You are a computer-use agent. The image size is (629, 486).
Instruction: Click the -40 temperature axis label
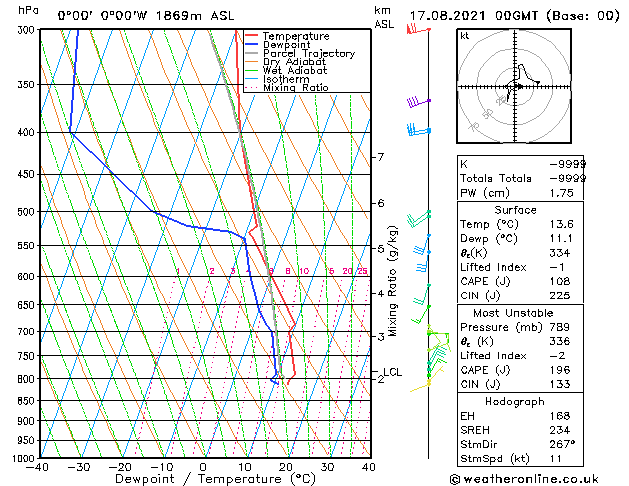pos(37,467)
